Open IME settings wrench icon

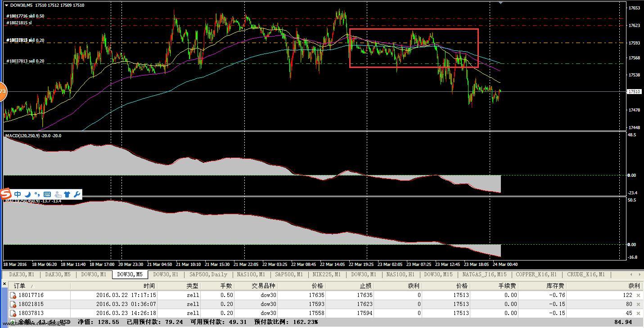pos(77,194)
